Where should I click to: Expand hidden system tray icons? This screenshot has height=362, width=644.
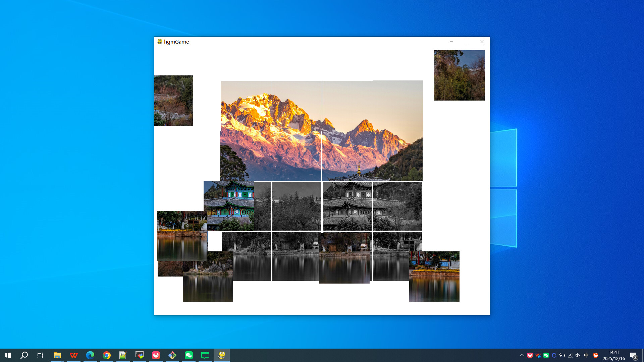[522, 355]
